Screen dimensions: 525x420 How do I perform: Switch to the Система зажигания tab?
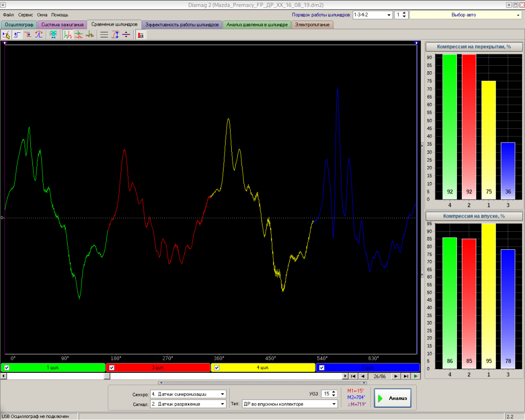coord(62,25)
